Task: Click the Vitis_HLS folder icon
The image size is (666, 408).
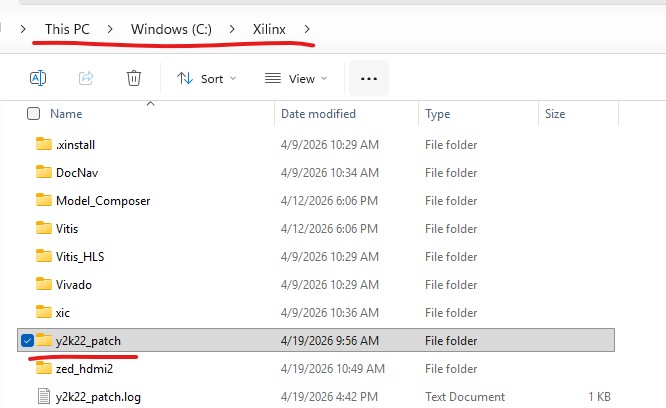Action: [43, 256]
